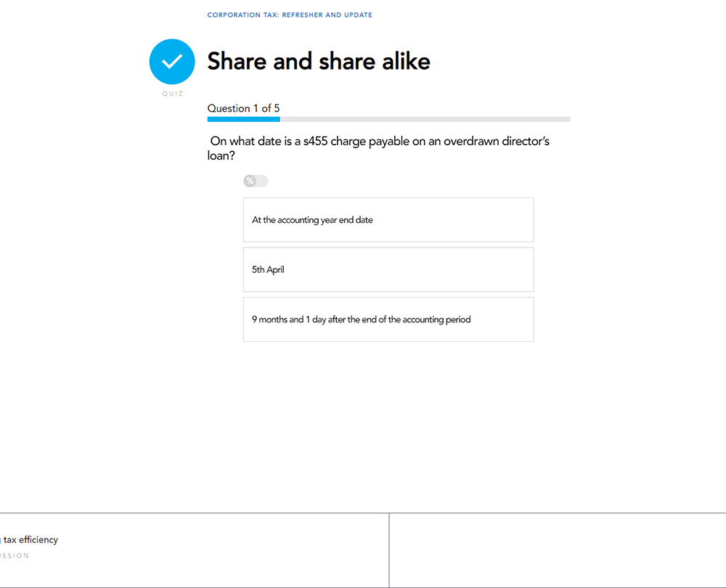Click the white tick inside the quiz badge
The height and width of the screenshot is (588, 726).
pos(172,62)
